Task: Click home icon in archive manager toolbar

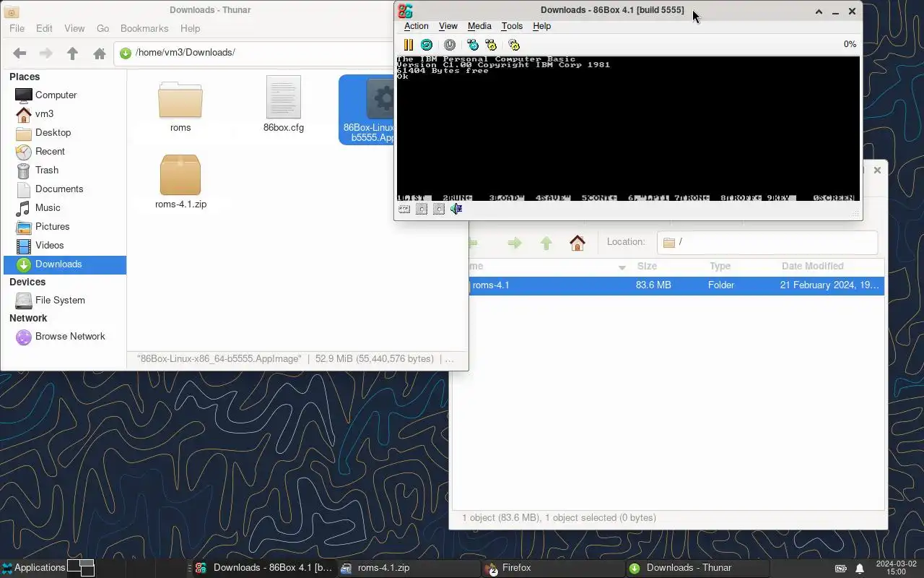Action: coord(577,243)
